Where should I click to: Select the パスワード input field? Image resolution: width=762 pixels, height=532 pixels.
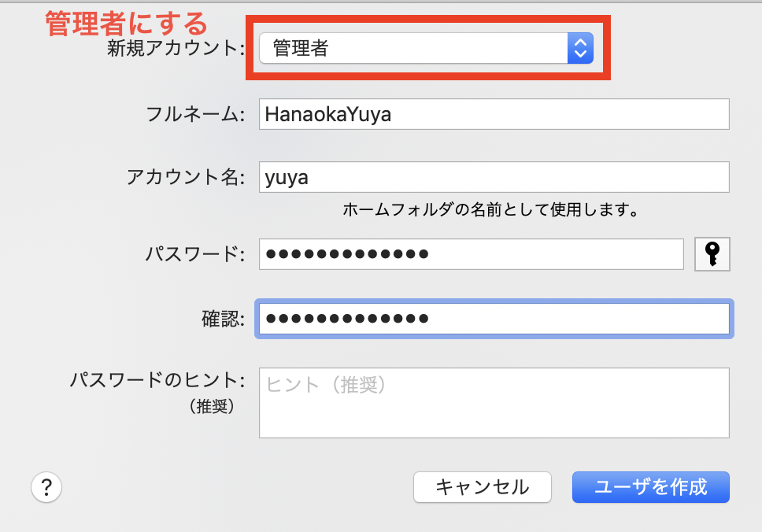(x=472, y=253)
